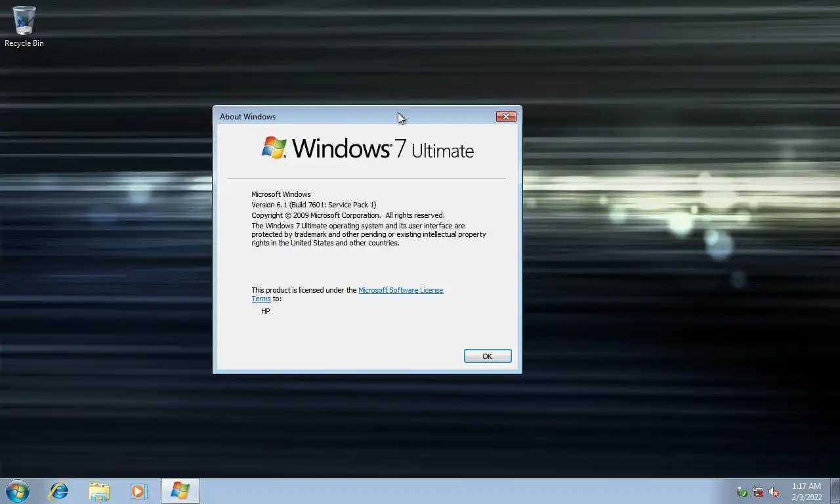Click the 'Copyright © 2009 Microsoft Corporation' line
This screenshot has height=504, width=840.
(348, 215)
